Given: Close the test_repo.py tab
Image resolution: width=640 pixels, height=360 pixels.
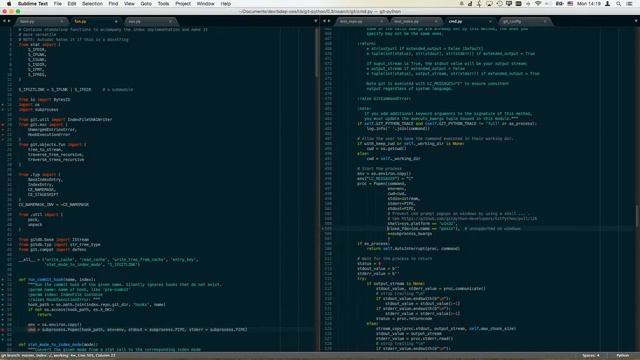Looking at the screenshot, I should [382, 21].
